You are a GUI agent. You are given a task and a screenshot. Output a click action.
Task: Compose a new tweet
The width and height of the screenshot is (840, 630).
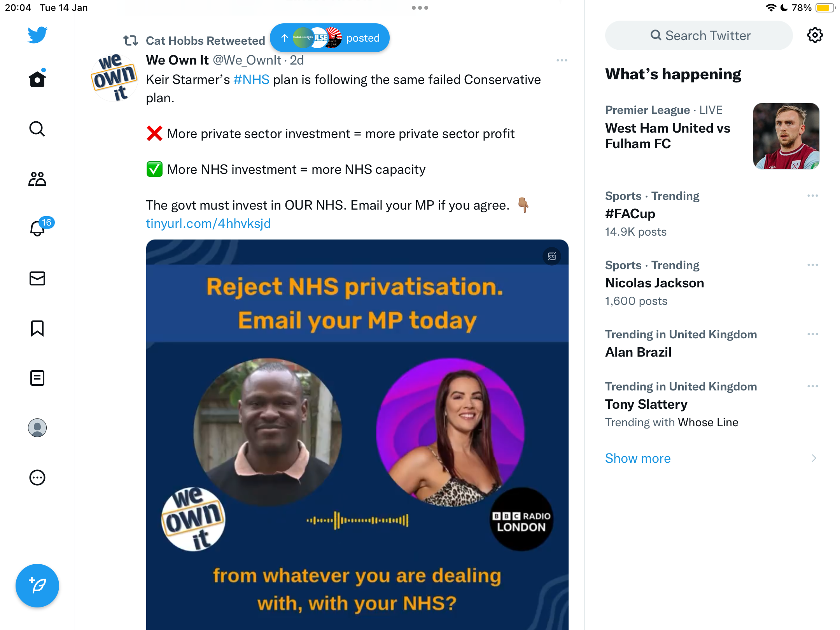(x=37, y=586)
